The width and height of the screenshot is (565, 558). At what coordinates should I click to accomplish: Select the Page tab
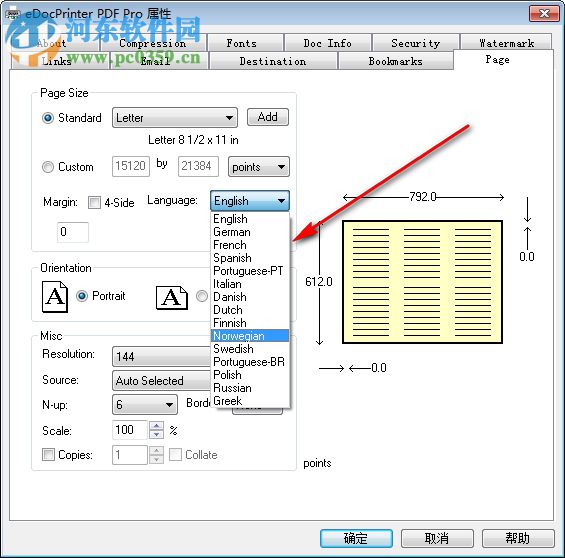(503, 59)
